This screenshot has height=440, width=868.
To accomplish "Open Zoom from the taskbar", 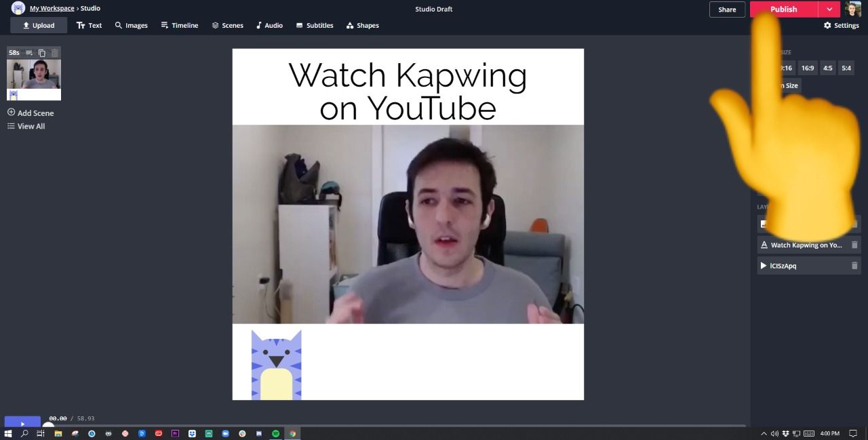I will [x=225, y=433].
